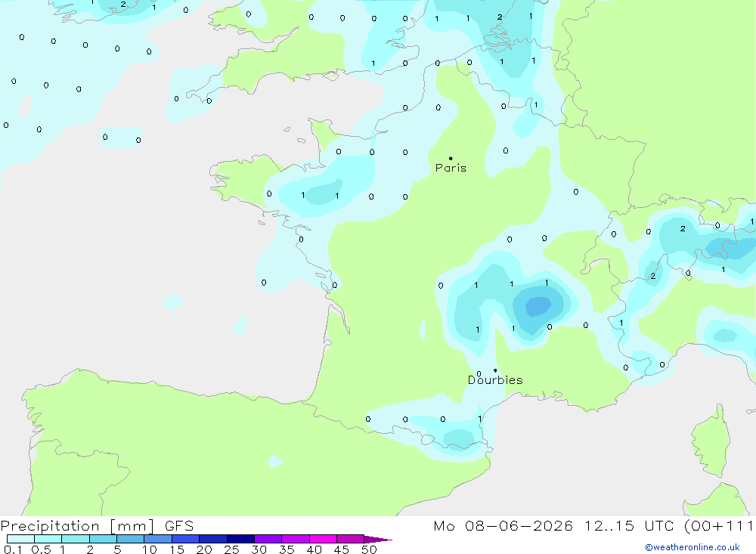Click legend value label '10'

[150, 549]
